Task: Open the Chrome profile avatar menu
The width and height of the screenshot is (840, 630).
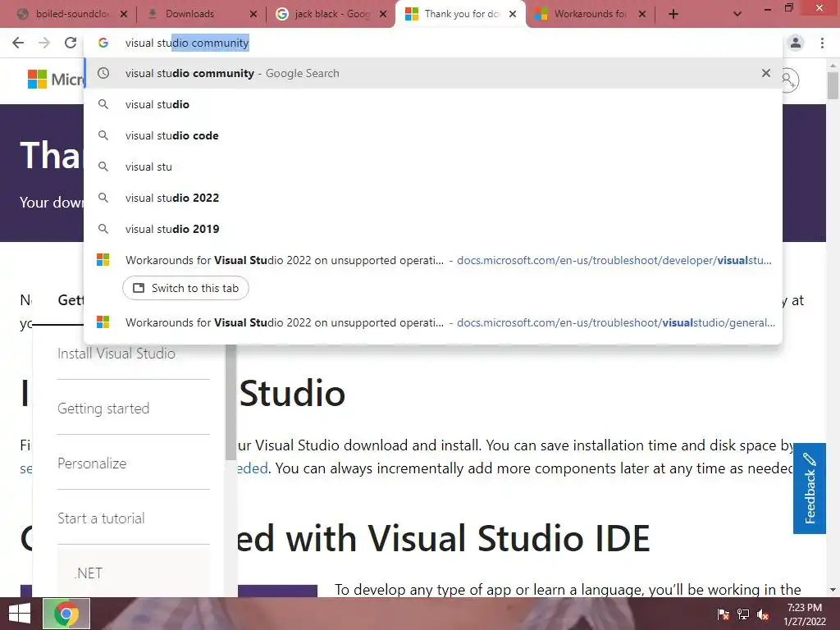Action: [x=796, y=43]
